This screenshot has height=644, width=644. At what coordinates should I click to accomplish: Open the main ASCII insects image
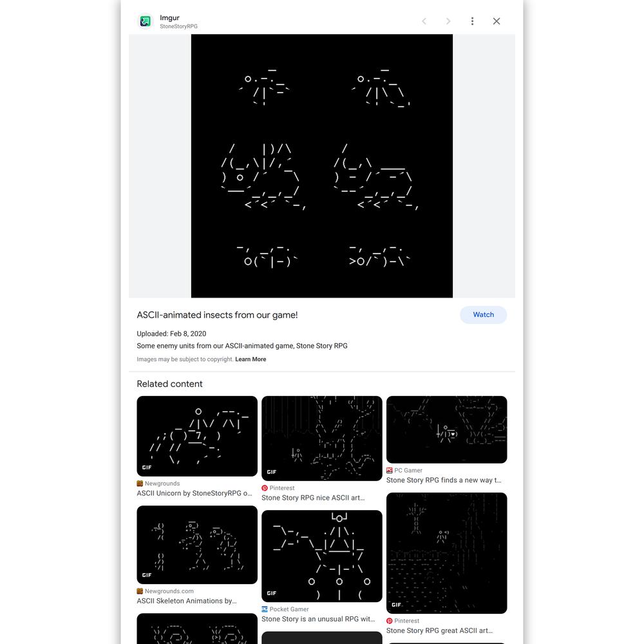pyautogui.click(x=322, y=166)
